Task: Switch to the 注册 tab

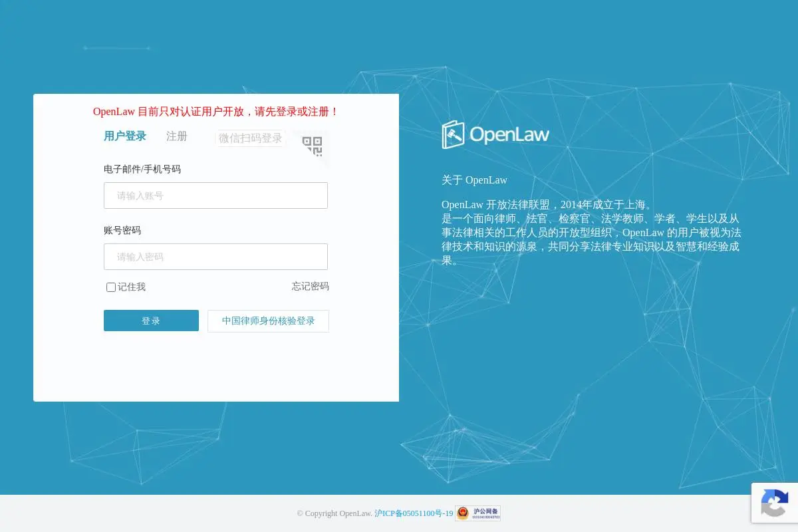Action: pyautogui.click(x=177, y=136)
